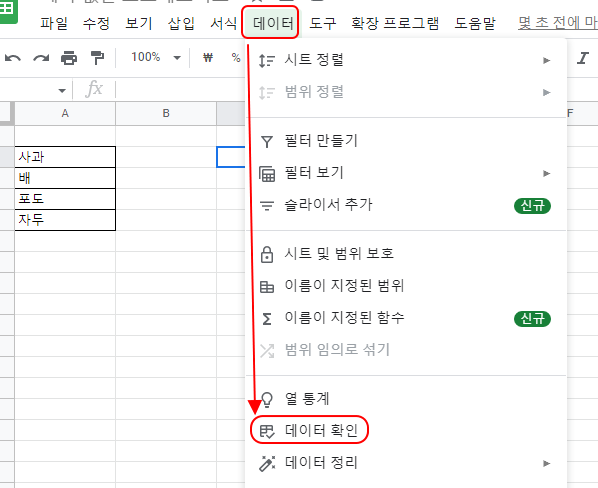Apply percent format with % icon
The image size is (598, 488).
tap(236, 58)
